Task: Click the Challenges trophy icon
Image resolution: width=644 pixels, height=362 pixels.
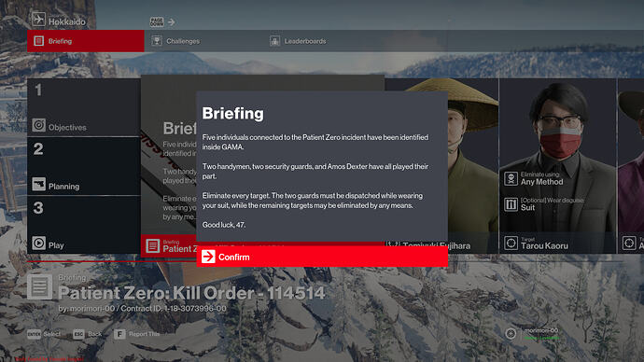Action: tap(157, 41)
